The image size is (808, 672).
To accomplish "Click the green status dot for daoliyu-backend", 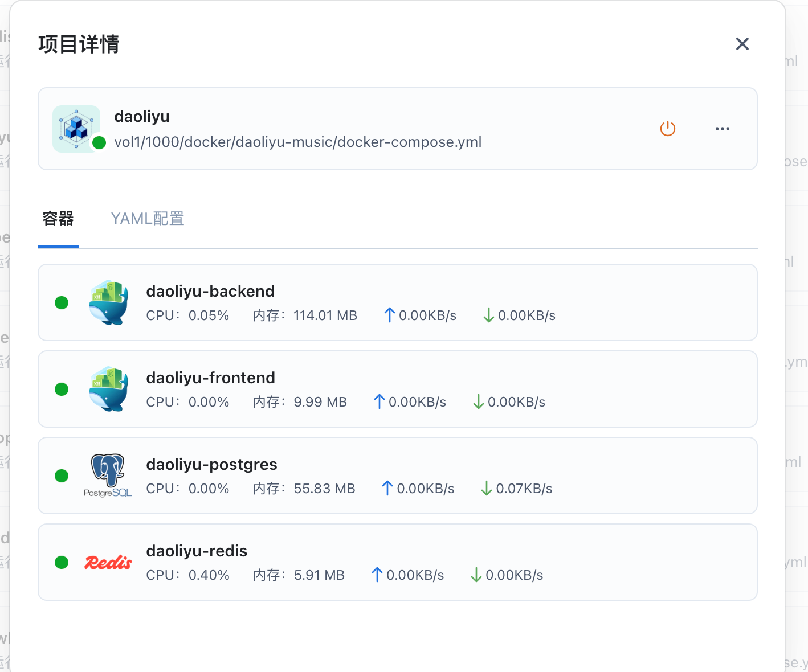I will pos(62,302).
